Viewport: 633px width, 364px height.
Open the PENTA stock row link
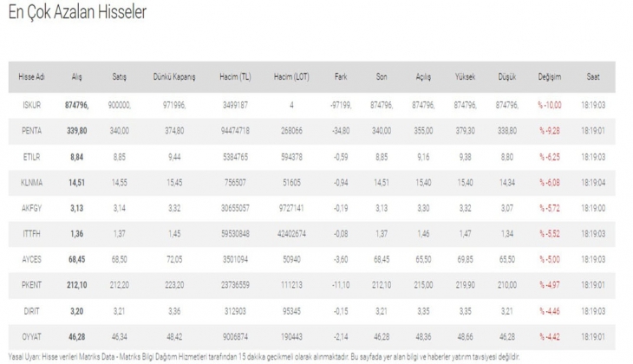(30, 130)
